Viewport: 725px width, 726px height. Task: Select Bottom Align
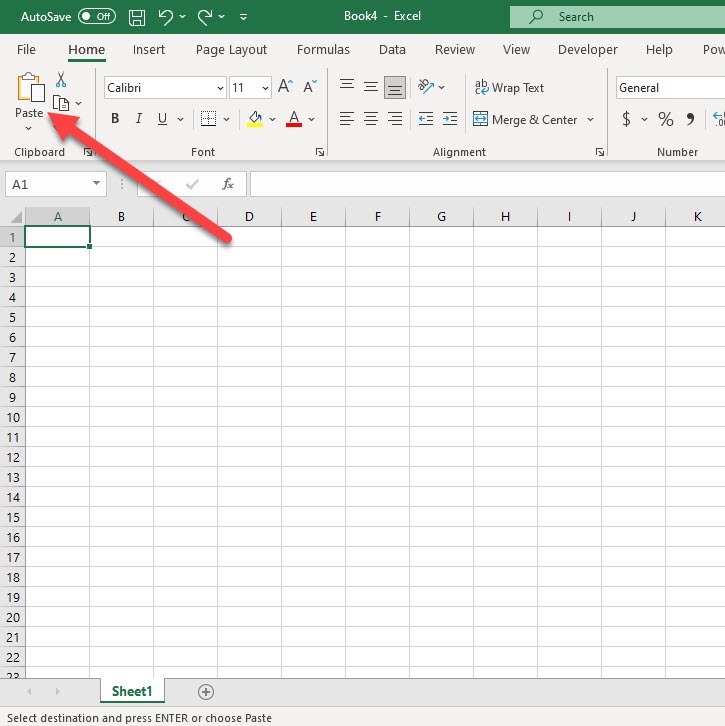click(x=395, y=88)
